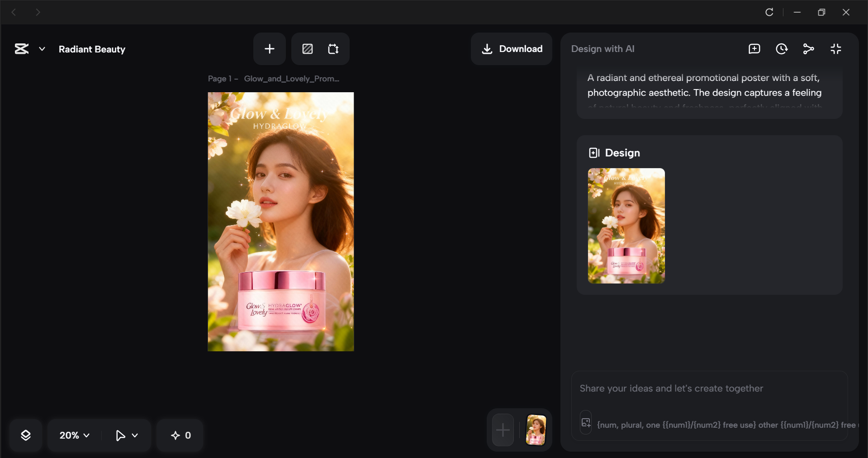Collapse the Design with AI panel
The width and height of the screenshot is (868, 458).
pos(836,48)
